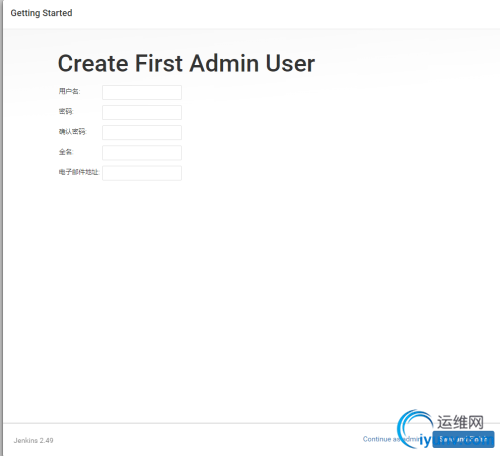Click the 全名 full name input field

click(x=142, y=153)
